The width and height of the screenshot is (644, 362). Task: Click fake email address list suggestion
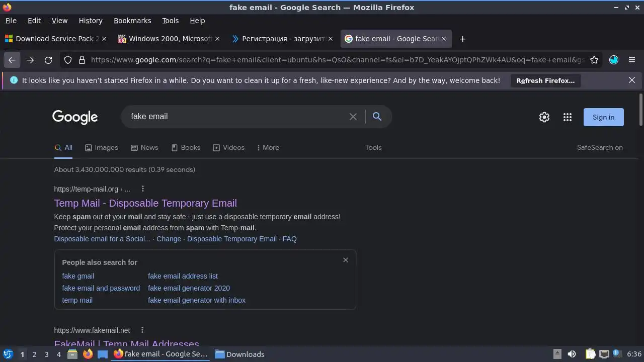coord(183,276)
